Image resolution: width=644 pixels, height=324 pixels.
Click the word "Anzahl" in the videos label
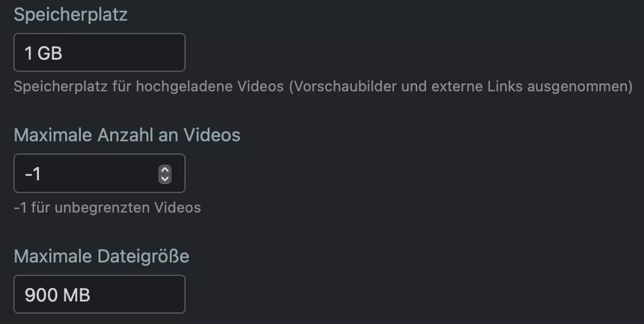125,135
